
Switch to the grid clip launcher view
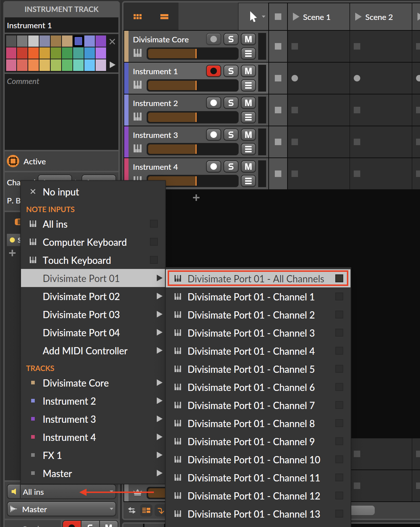click(x=138, y=17)
